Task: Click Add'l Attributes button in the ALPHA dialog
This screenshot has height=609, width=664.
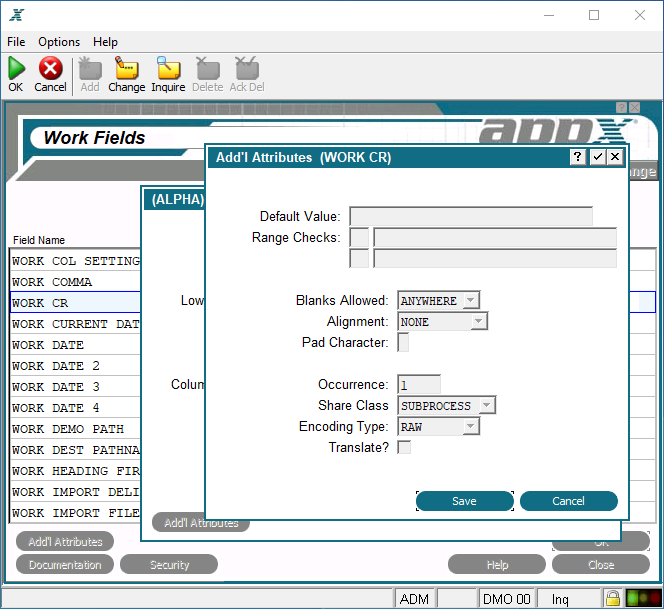Action: 201,523
